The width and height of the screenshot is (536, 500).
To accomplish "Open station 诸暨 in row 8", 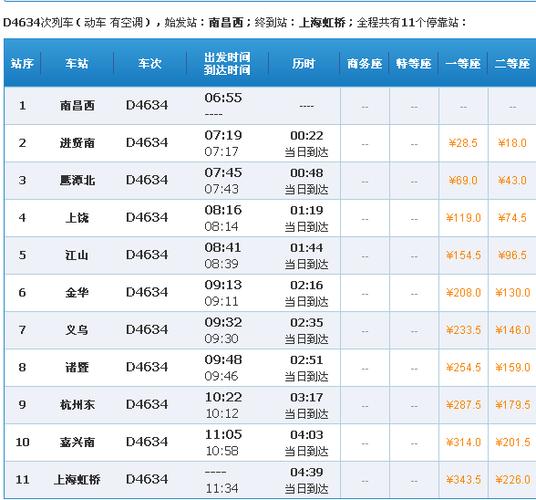I will coord(77,367).
